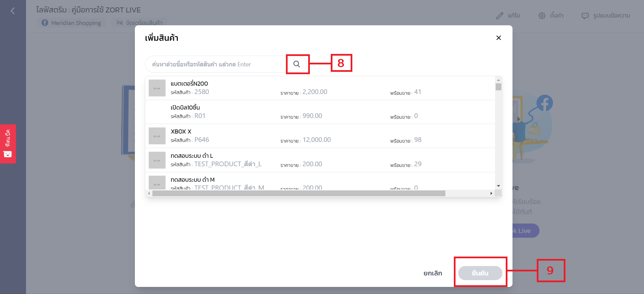Viewport: 644px width, 294px height.
Task: Select product ทดสอบระบบ ดำ L
Action: tap(320, 160)
